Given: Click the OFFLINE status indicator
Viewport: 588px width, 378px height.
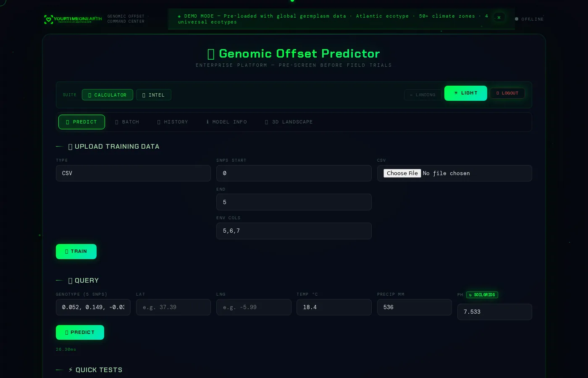Looking at the screenshot, I should [x=529, y=19].
